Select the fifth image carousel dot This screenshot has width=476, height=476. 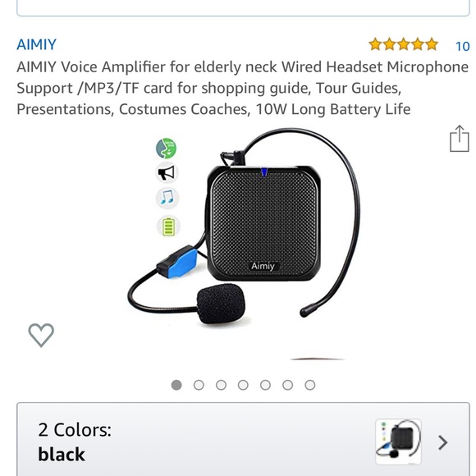click(265, 385)
